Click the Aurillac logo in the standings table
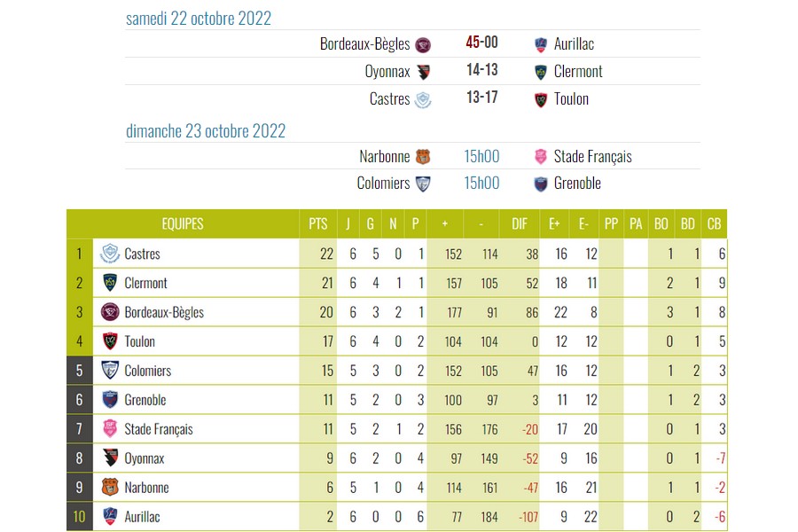Screen dimensions: 798x532 111,516
